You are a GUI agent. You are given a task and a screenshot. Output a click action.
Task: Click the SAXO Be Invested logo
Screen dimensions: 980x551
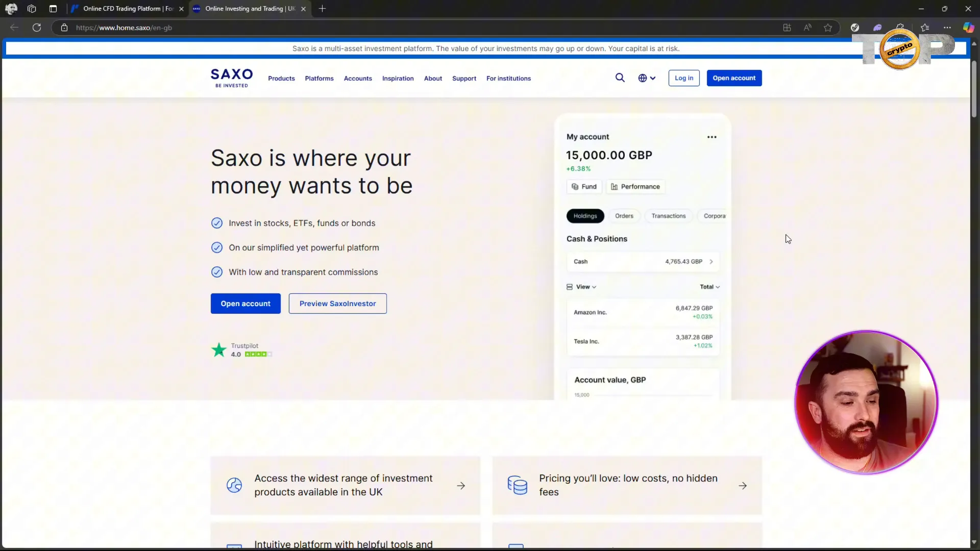point(232,78)
